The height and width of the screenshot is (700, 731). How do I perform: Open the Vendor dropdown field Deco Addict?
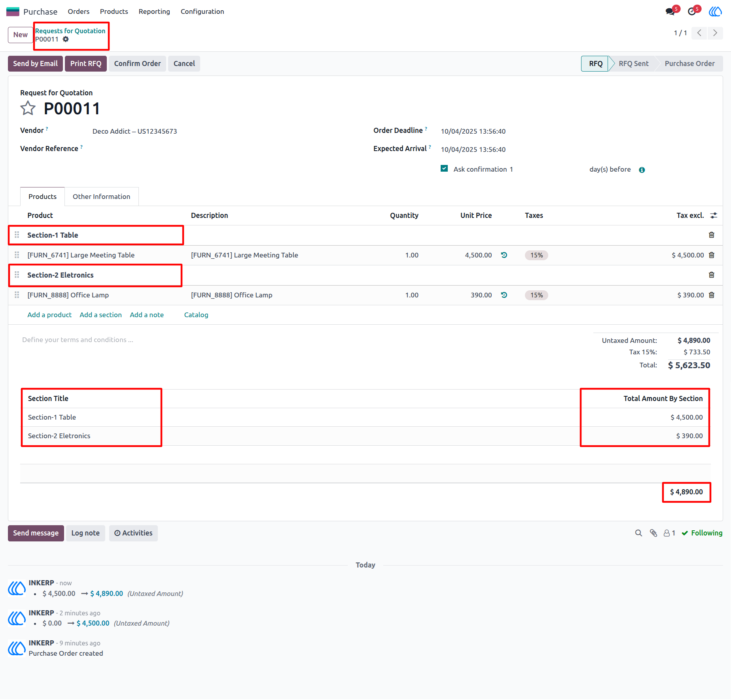[134, 131]
